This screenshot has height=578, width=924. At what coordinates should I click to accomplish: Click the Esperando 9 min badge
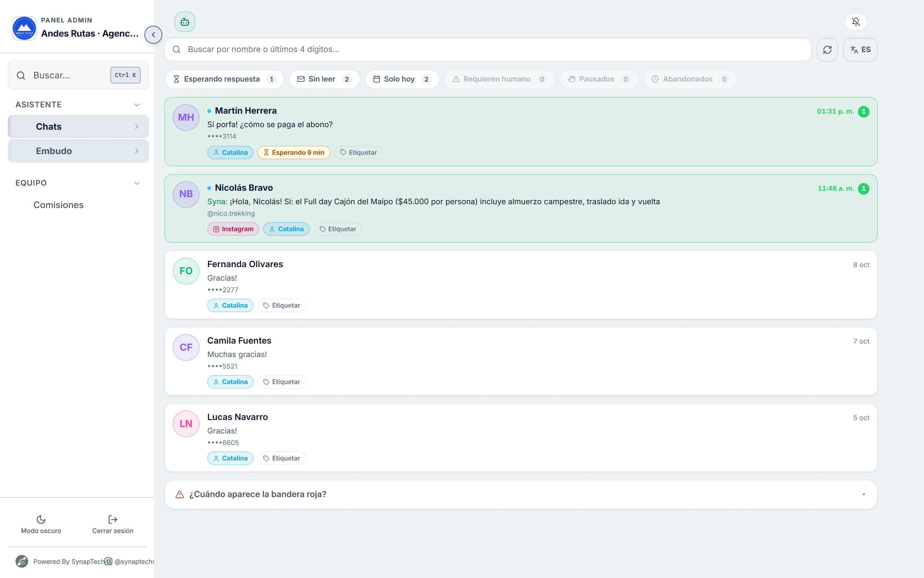[x=294, y=153]
